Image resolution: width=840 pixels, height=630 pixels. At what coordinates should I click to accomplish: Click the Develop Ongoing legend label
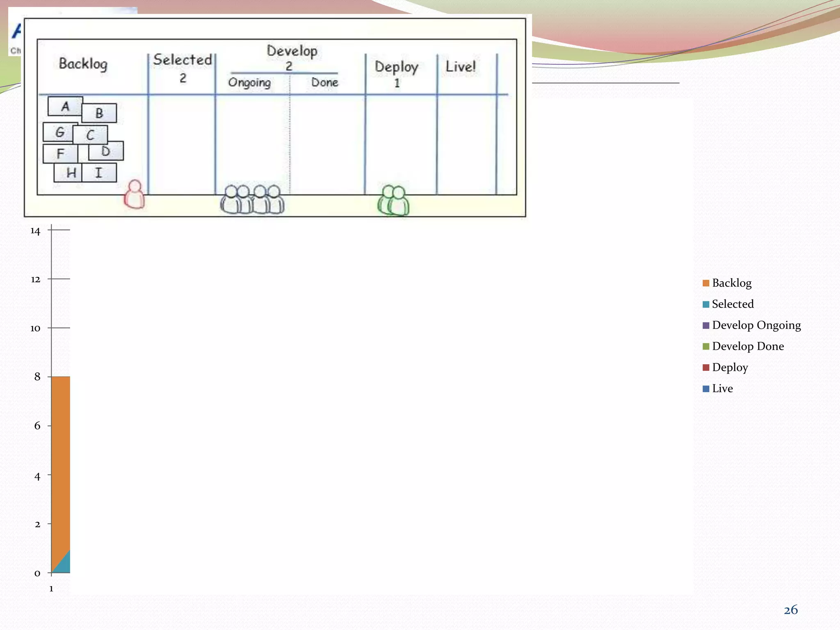[756, 325]
